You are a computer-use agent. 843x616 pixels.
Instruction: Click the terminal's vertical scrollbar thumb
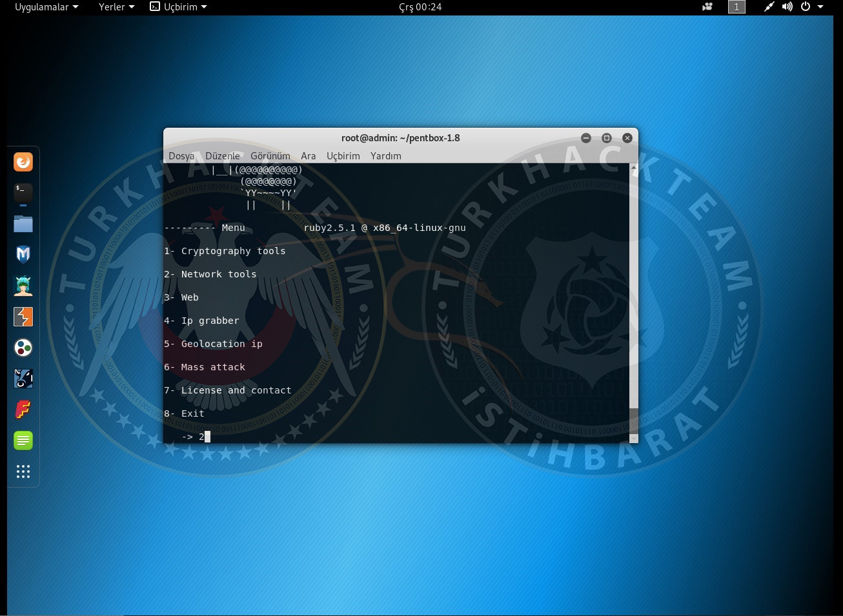(x=633, y=421)
